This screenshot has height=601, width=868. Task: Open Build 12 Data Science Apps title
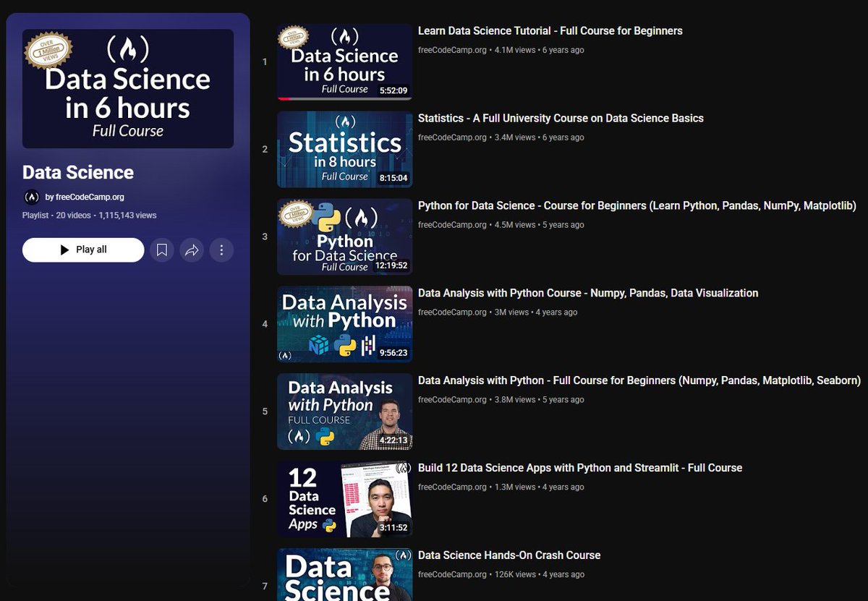(580, 468)
